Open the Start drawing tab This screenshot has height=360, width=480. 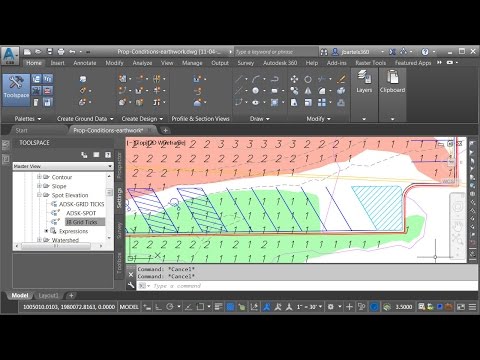tap(22, 130)
